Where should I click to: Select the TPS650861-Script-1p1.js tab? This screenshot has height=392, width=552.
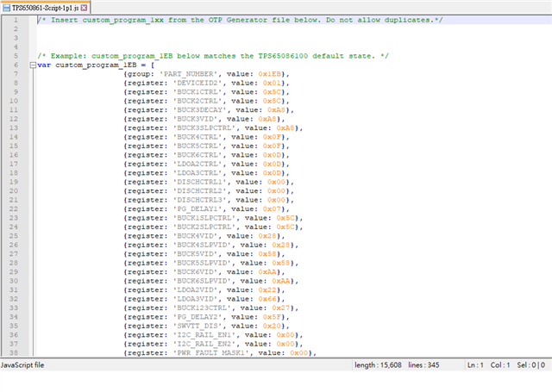pos(46,8)
